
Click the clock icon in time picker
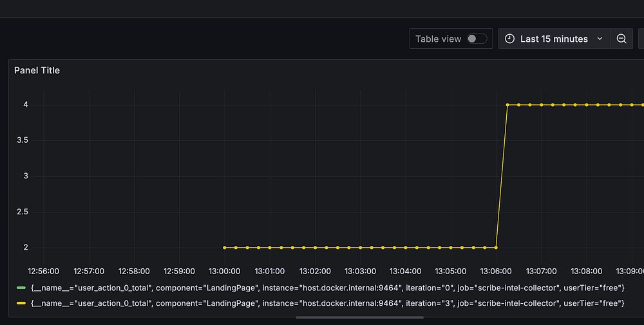[x=509, y=39]
